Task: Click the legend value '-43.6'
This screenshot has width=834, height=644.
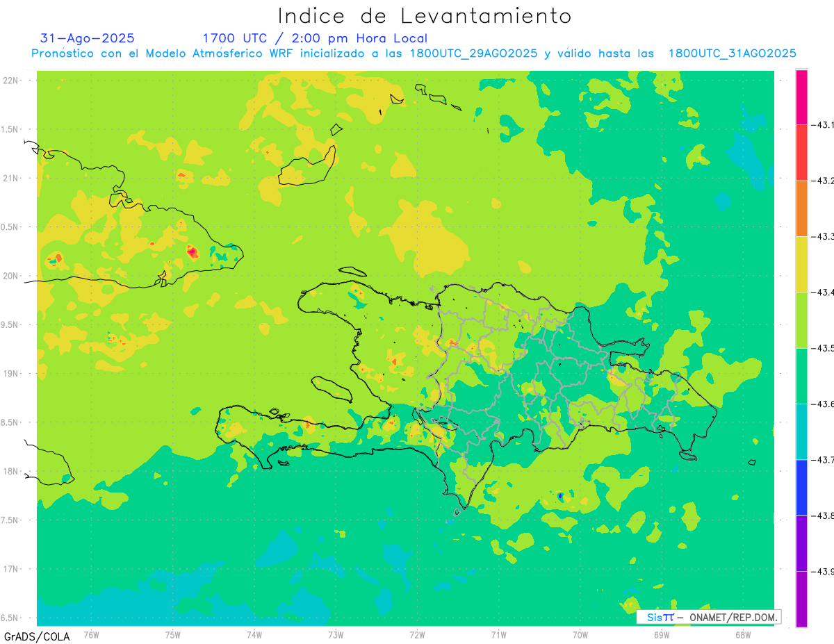Action: [x=823, y=404]
